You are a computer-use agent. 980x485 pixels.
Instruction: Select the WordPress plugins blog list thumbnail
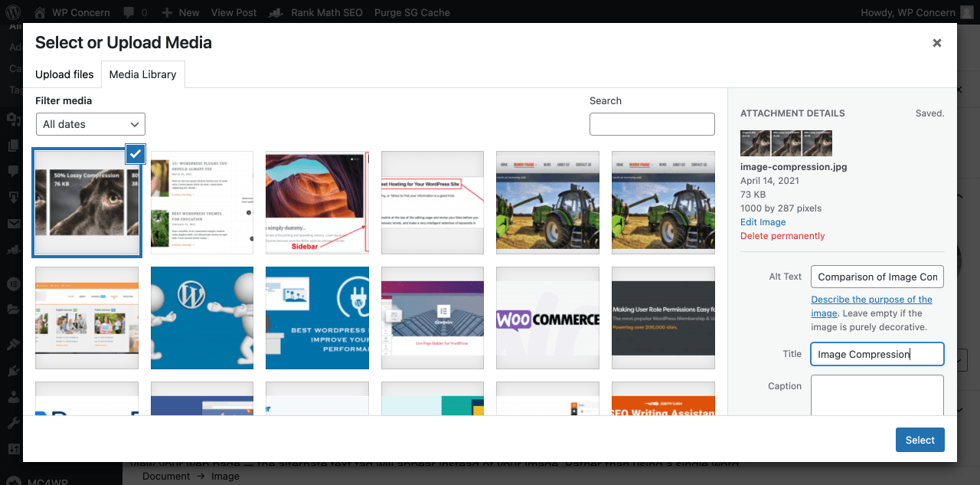201,202
